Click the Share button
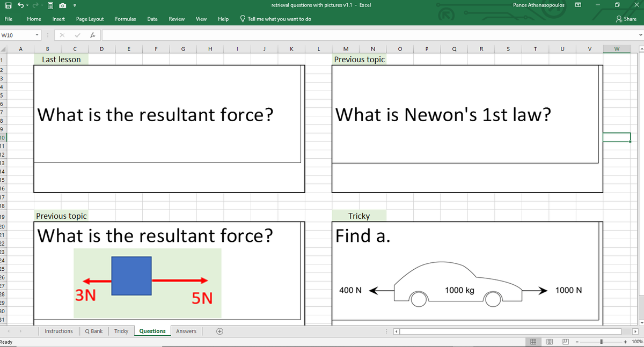644x347 pixels. (627, 19)
